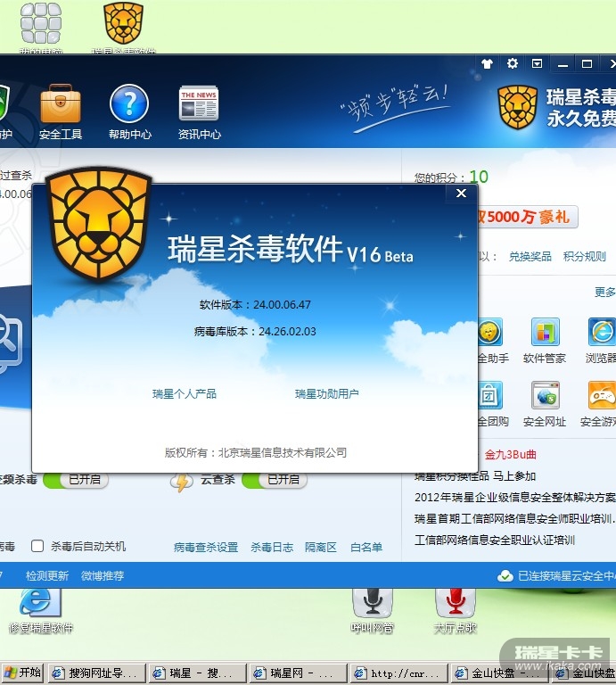Click the 积分规则 link

(x=585, y=257)
